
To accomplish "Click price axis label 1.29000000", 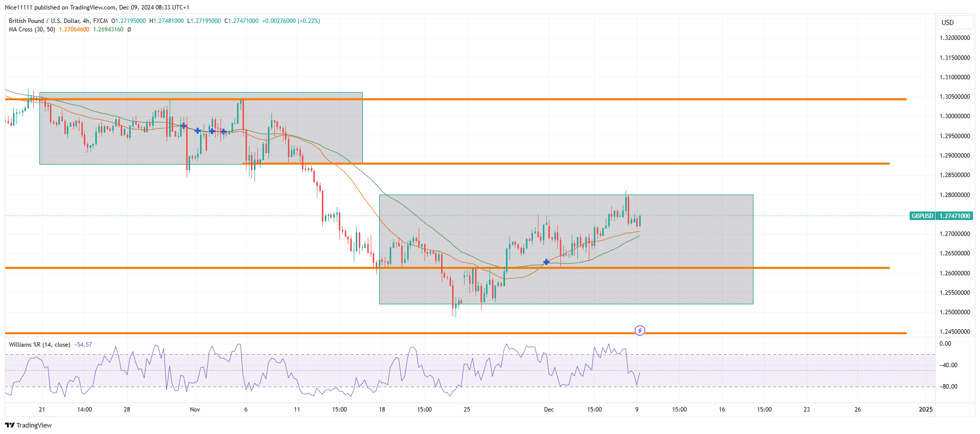I will click(955, 156).
